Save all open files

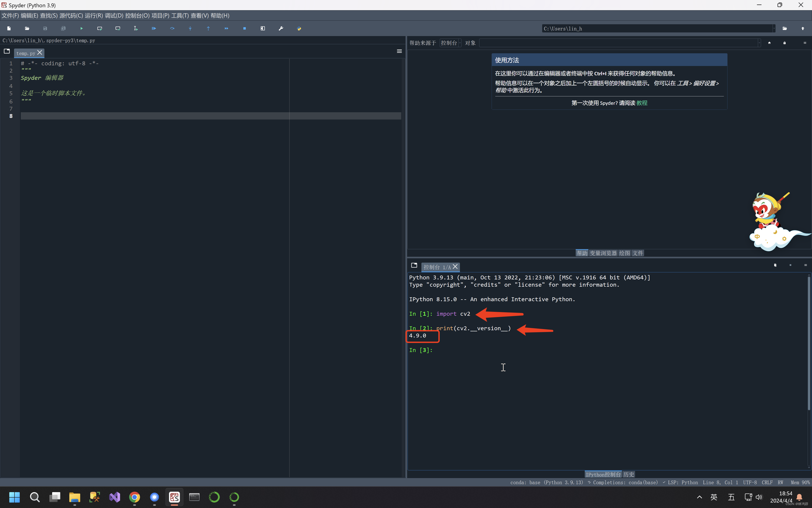[63, 29]
